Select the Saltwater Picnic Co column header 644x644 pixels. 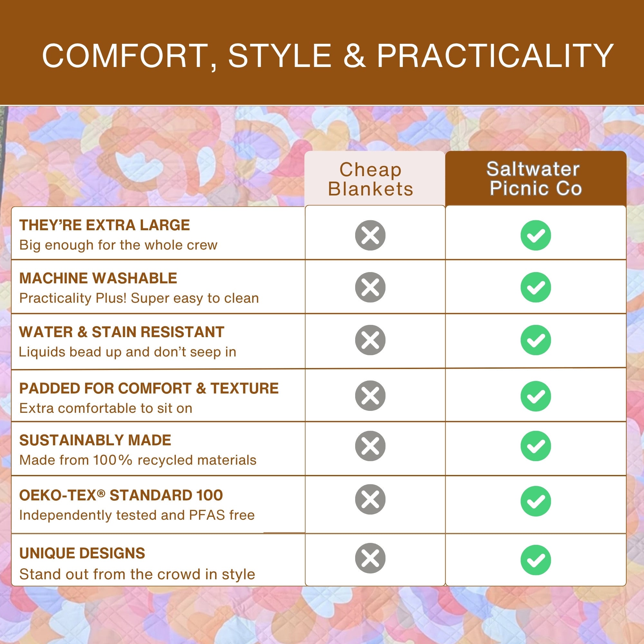(536, 178)
